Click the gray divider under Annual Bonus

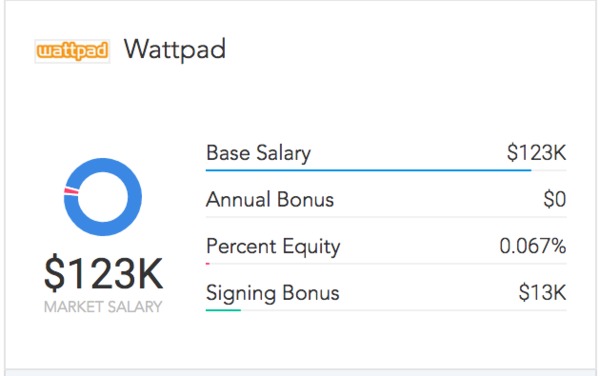click(x=386, y=217)
